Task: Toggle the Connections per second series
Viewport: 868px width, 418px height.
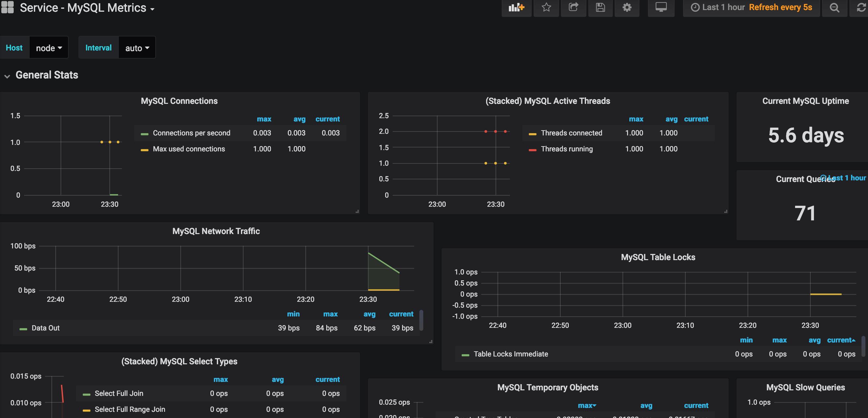Action: (x=191, y=133)
